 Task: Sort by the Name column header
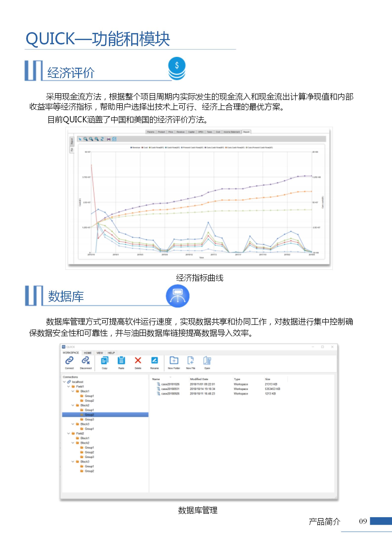[156, 379]
